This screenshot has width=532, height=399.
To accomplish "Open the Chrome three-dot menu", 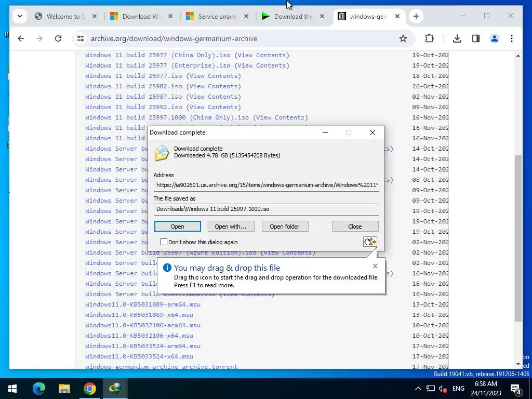I will [x=512, y=38].
